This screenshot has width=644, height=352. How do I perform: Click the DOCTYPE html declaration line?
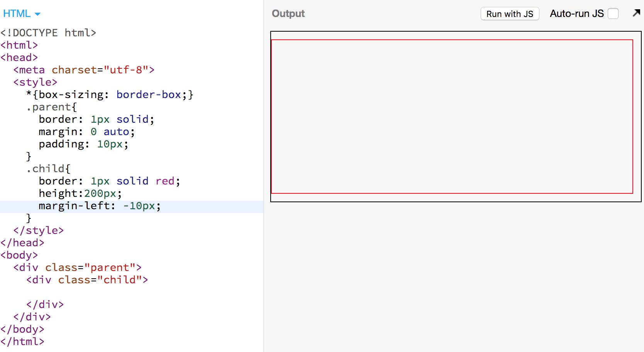pyautogui.click(x=48, y=33)
